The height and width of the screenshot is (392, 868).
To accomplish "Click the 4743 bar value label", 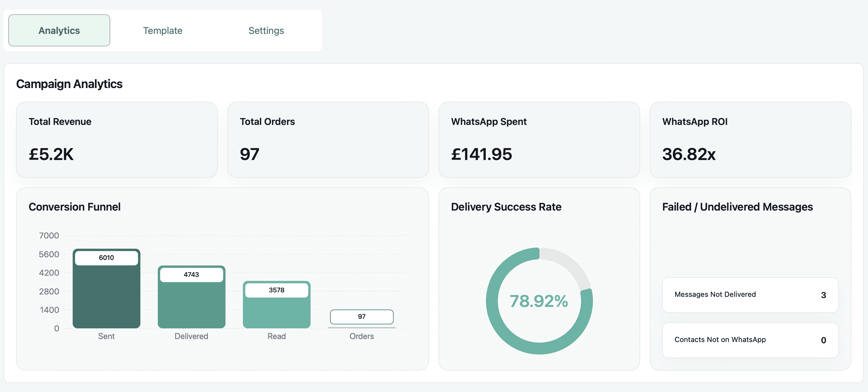I will [x=191, y=275].
